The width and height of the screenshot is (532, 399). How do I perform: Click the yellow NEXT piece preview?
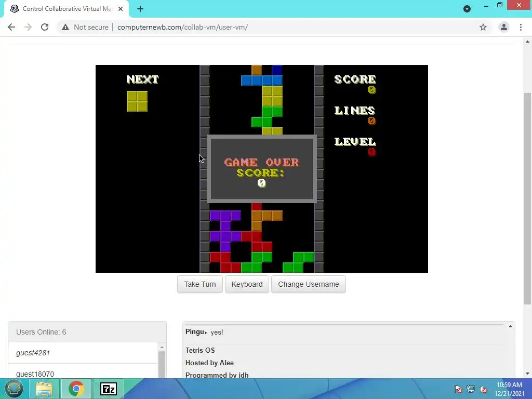click(x=137, y=101)
